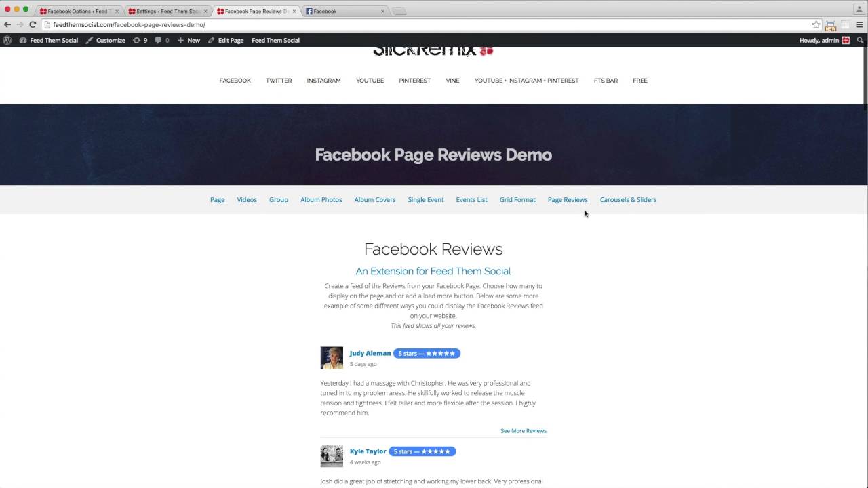Open FREE in the main navigation
This screenshot has height=488, width=868.
[x=640, y=81]
